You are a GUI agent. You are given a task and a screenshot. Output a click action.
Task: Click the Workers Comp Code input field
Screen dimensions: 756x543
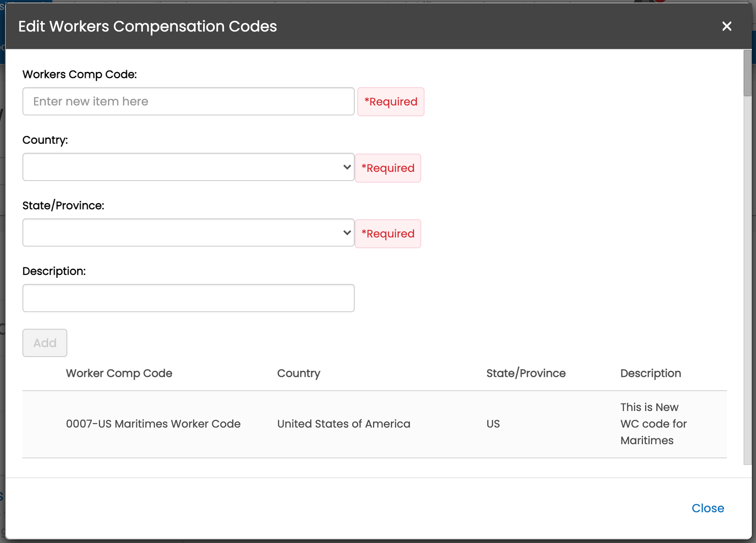point(189,101)
